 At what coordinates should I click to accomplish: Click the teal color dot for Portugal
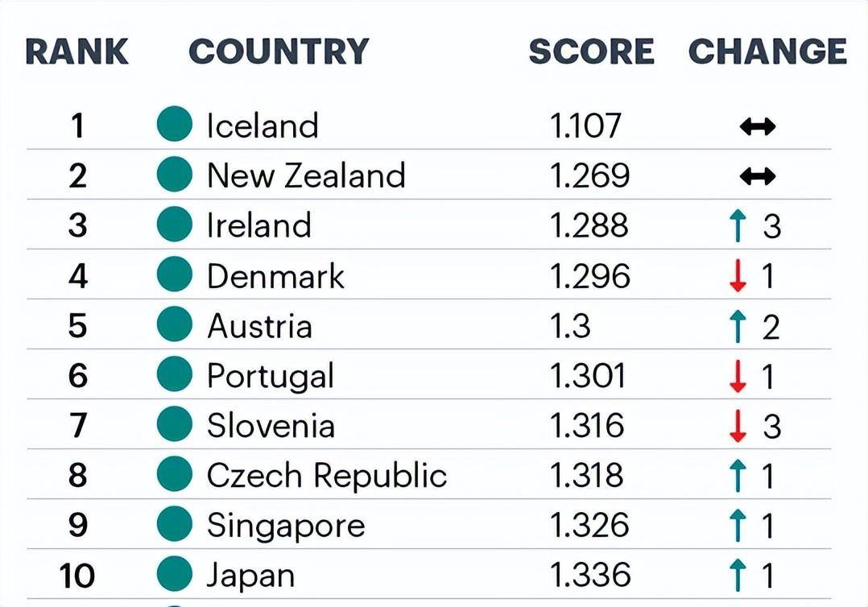tap(175, 375)
